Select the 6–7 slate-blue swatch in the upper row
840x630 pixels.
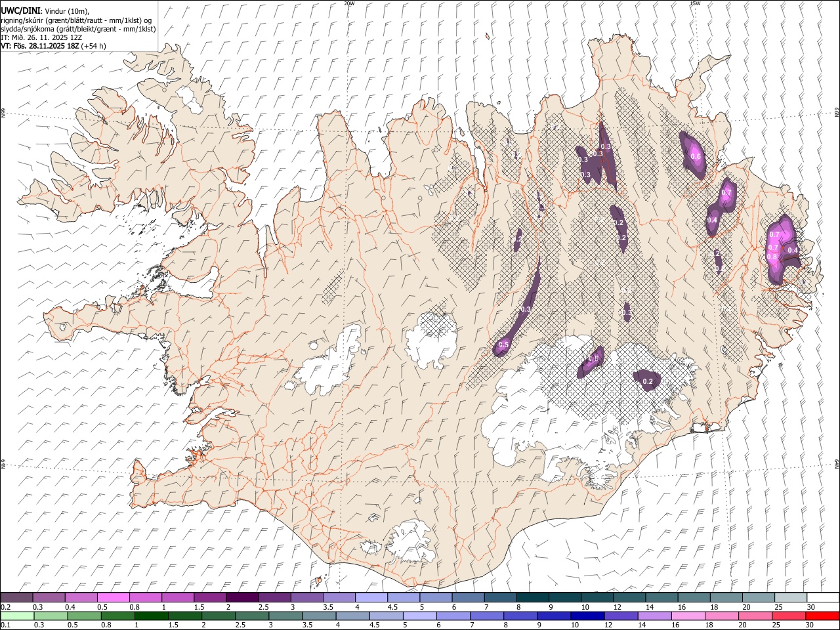[468, 597]
